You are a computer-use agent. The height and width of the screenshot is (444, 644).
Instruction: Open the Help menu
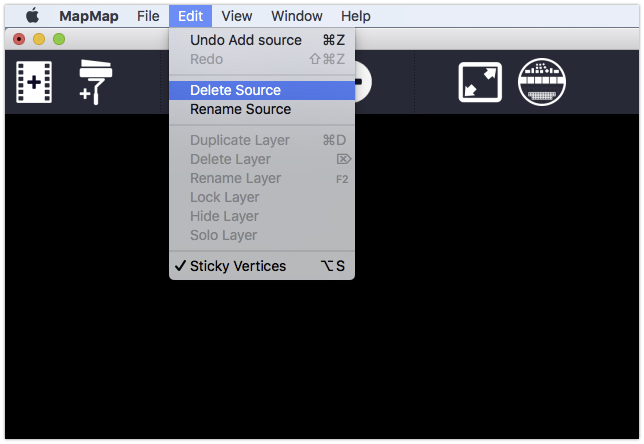[356, 16]
